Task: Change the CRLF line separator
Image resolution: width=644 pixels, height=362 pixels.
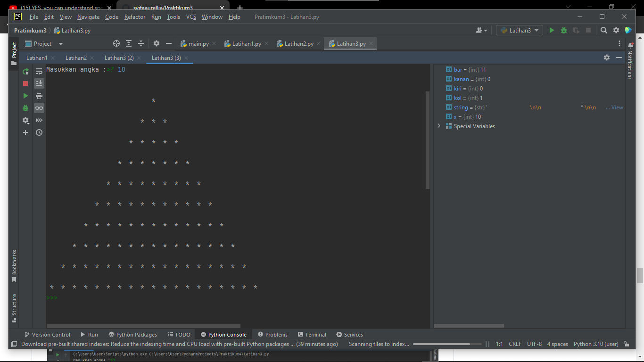Action: pos(515,344)
